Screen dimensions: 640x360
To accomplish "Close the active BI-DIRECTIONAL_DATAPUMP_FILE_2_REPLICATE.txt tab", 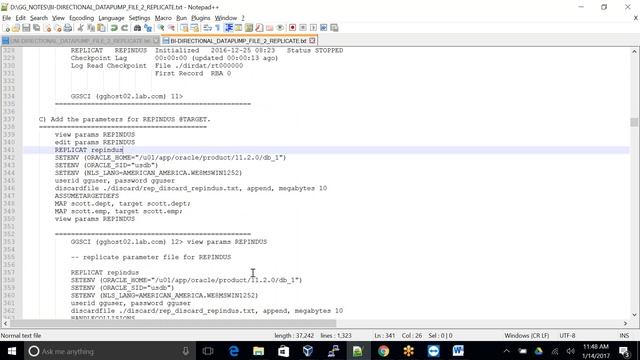I will (312, 41).
